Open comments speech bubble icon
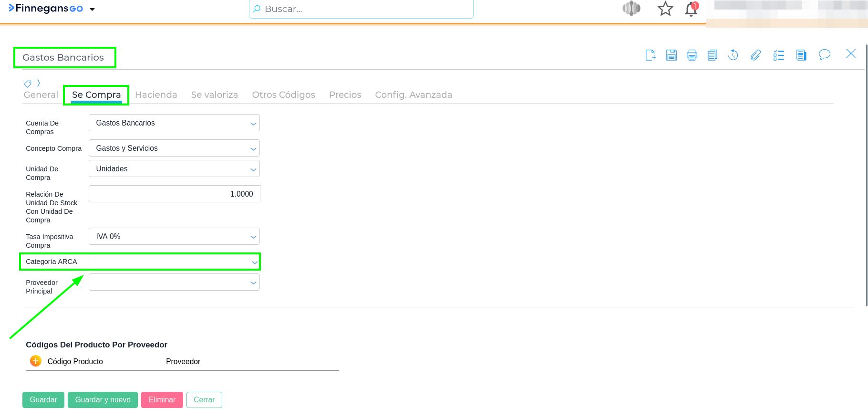The image size is (868, 409). (x=824, y=55)
